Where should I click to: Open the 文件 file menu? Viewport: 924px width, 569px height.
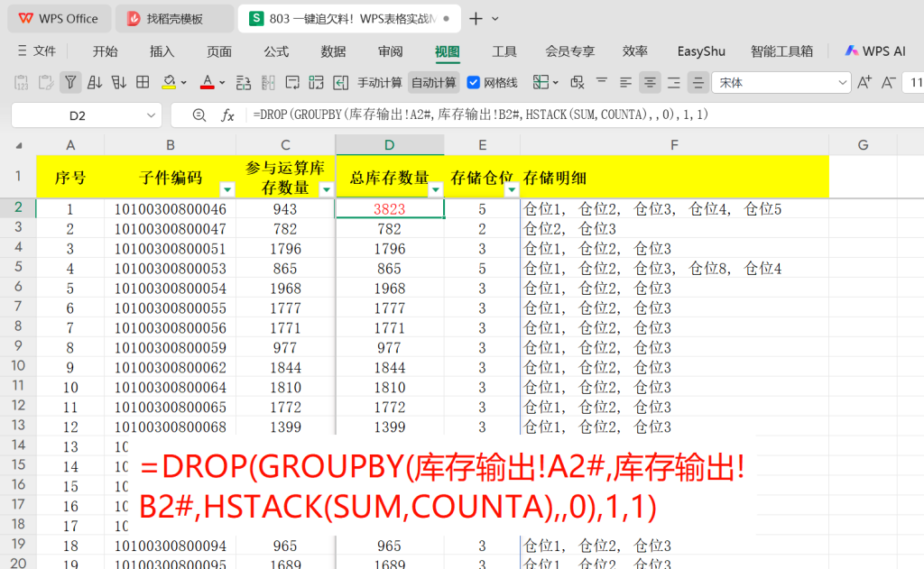point(36,51)
